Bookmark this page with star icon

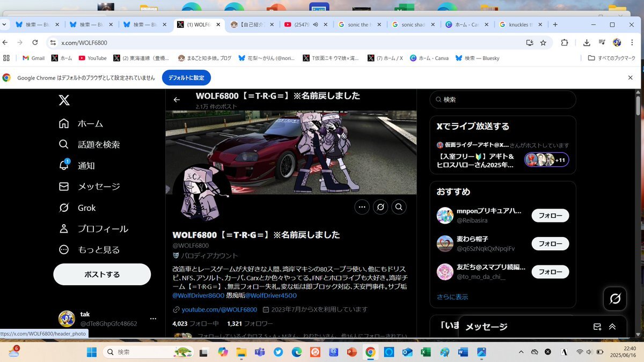point(543,42)
